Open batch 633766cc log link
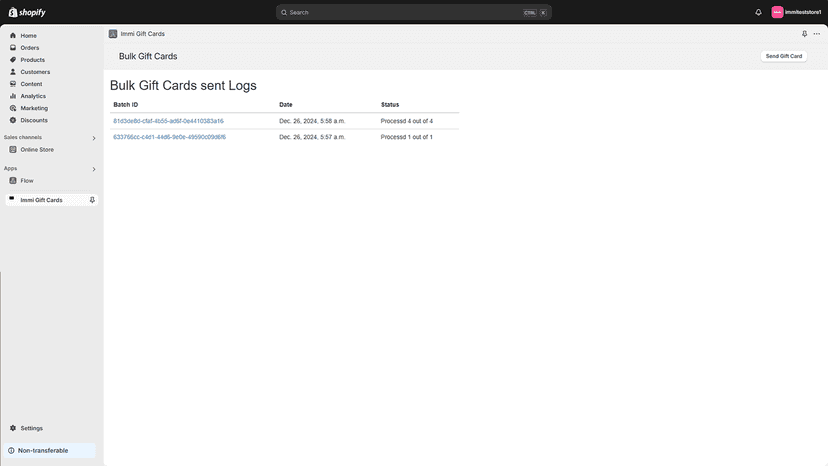 pyautogui.click(x=170, y=137)
